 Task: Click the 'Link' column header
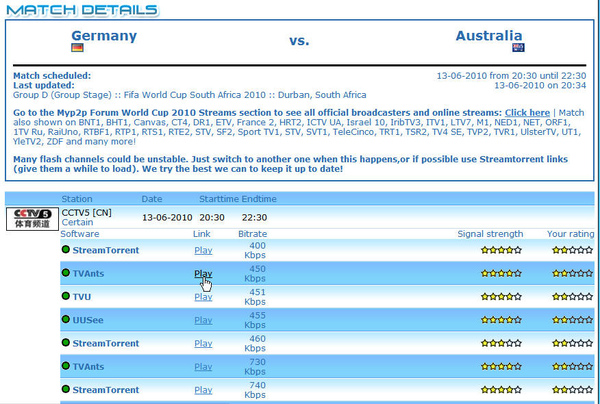(202, 234)
